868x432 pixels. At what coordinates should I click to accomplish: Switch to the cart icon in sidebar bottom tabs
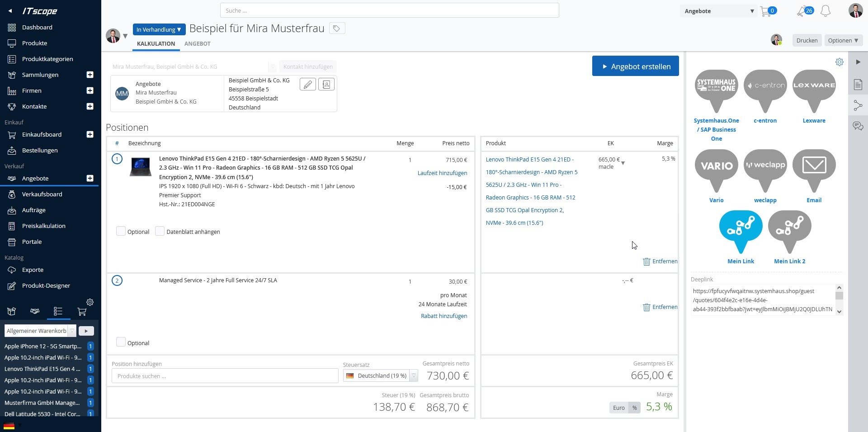click(82, 311)
